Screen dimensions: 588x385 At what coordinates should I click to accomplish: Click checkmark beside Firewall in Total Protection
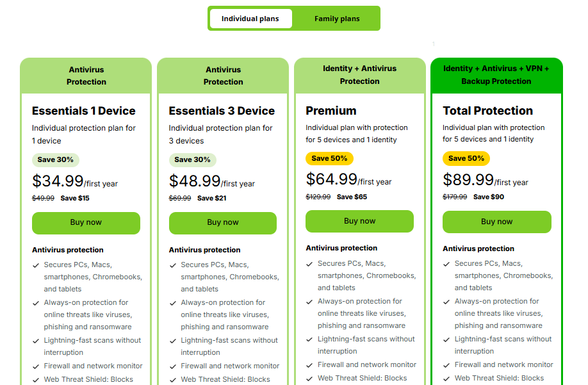pos(447,365)
